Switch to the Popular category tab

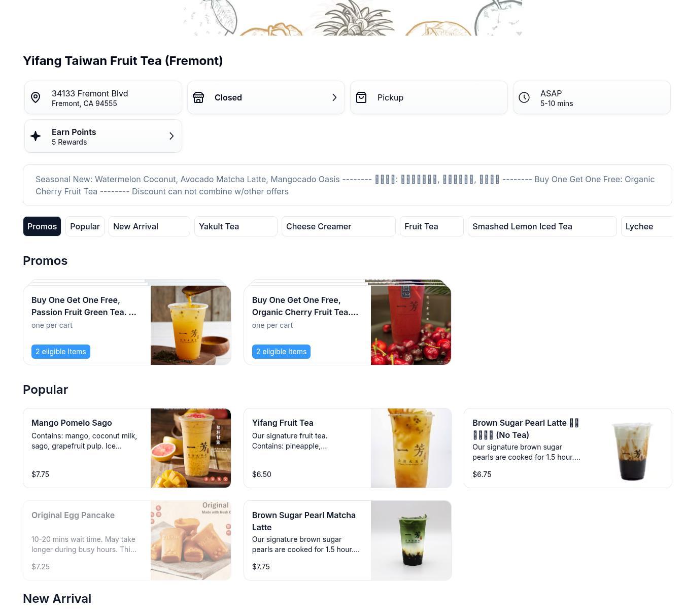[85, 226]
